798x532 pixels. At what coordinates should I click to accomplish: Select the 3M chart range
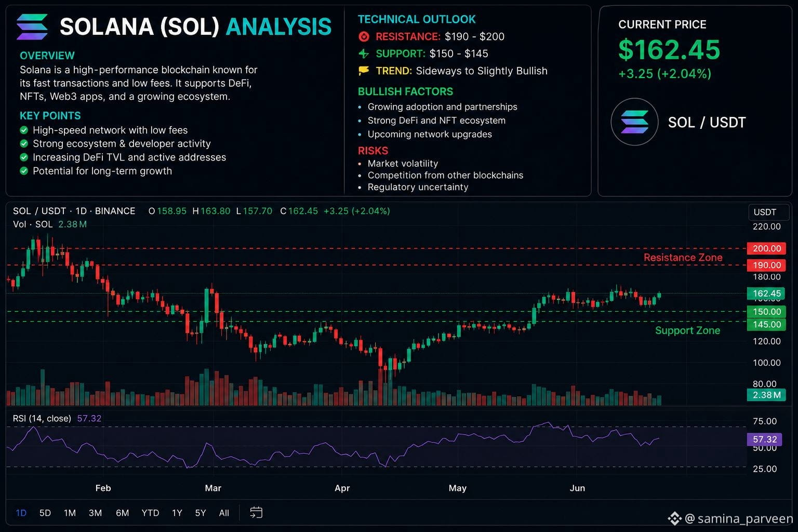pos(95,513)
